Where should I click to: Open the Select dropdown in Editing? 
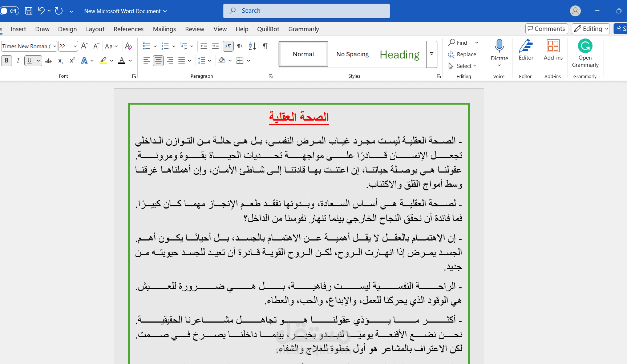click(462, 66)
